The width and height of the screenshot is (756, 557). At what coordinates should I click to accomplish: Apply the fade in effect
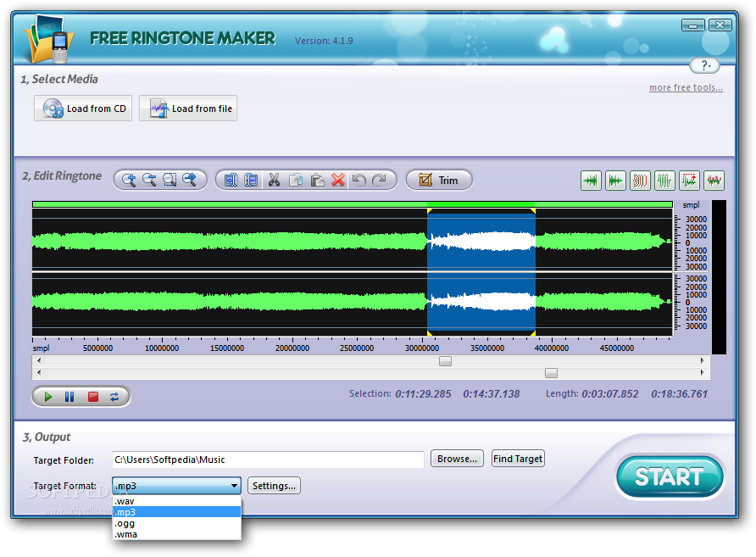pos(591,181)
